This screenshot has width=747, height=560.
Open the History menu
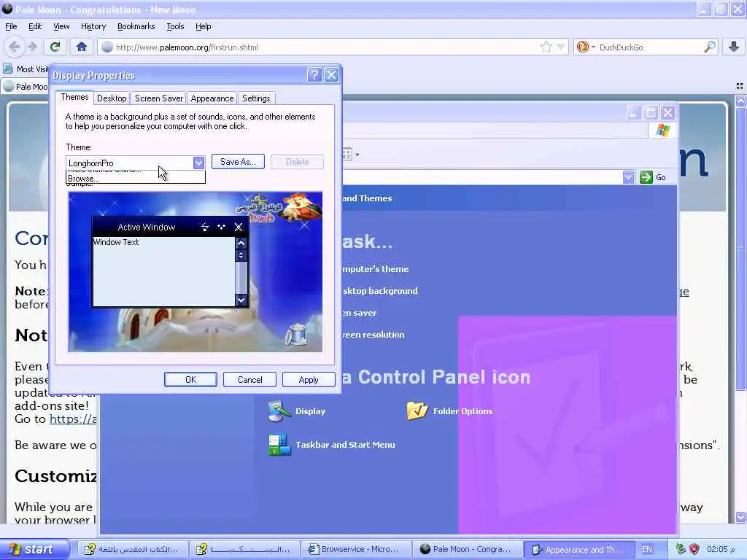[x=93, y=26]
